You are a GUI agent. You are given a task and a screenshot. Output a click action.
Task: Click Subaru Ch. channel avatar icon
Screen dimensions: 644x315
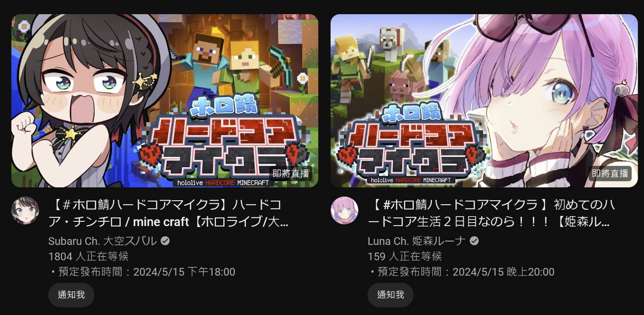25,211
